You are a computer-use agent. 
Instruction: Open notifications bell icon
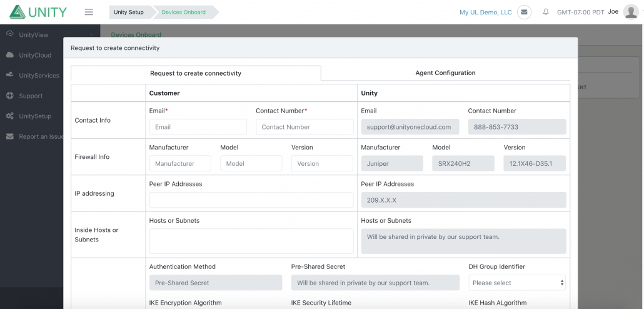(x=546, y=12)
